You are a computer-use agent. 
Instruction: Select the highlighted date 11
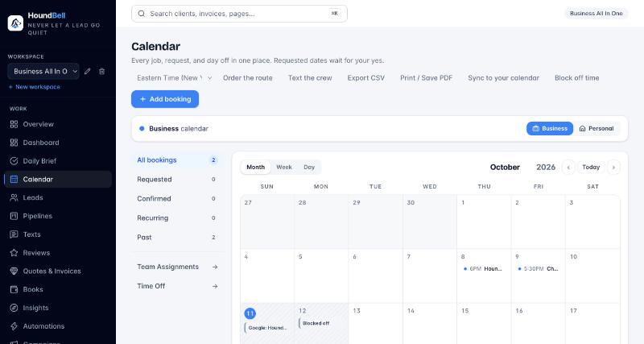pos(250,313)
